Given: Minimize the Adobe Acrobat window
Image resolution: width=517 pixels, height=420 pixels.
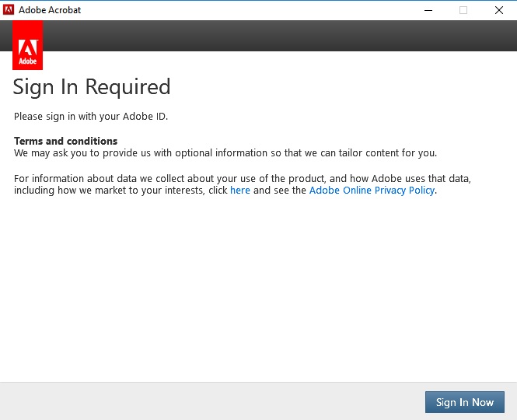Looking at the screenshot, I should click(428, 10).
